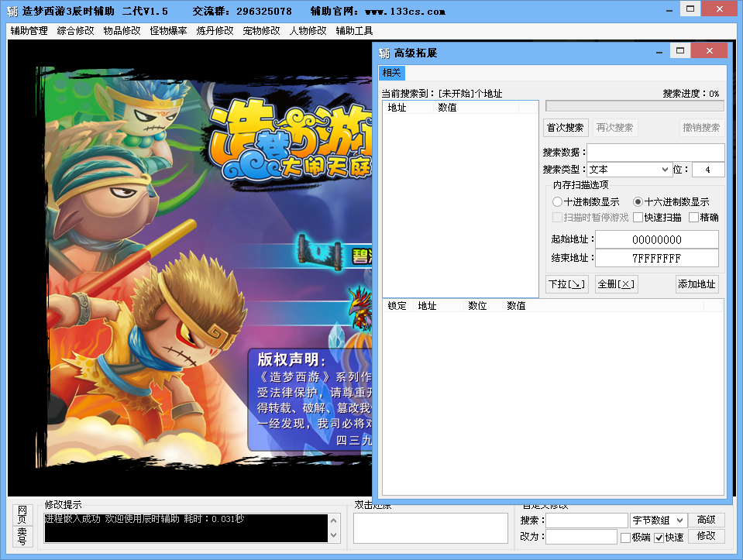Switch to the 相关 tab
This screenshot has height=560, width=743.
(391, 73)
